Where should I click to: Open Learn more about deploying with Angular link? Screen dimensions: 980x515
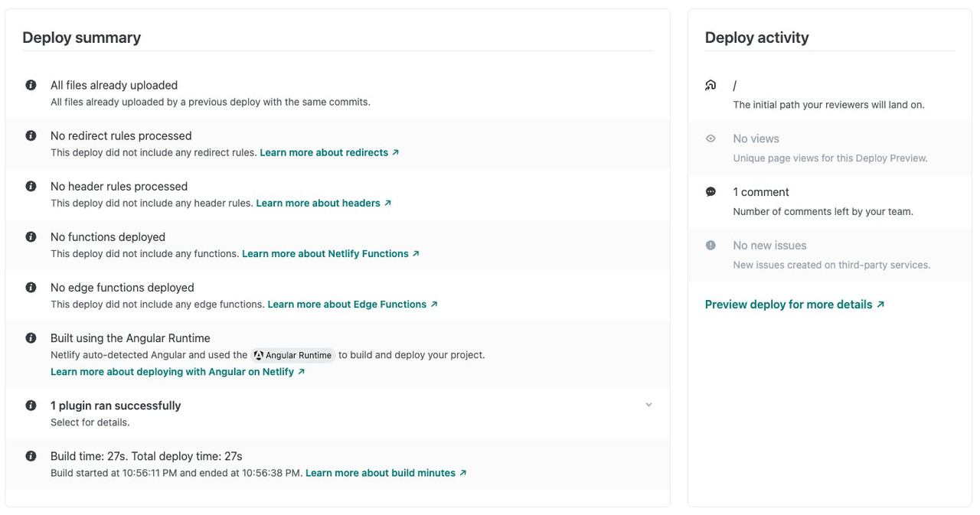point(178,371)
